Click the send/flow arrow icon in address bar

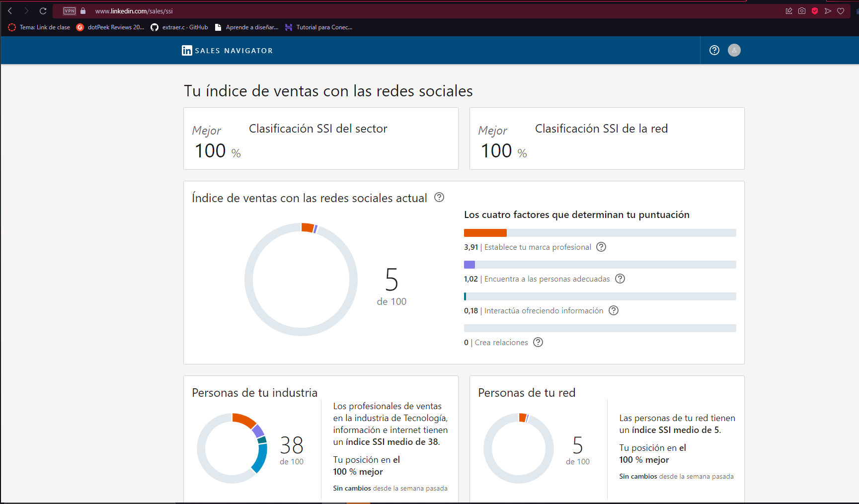click(x=828, y=11)
